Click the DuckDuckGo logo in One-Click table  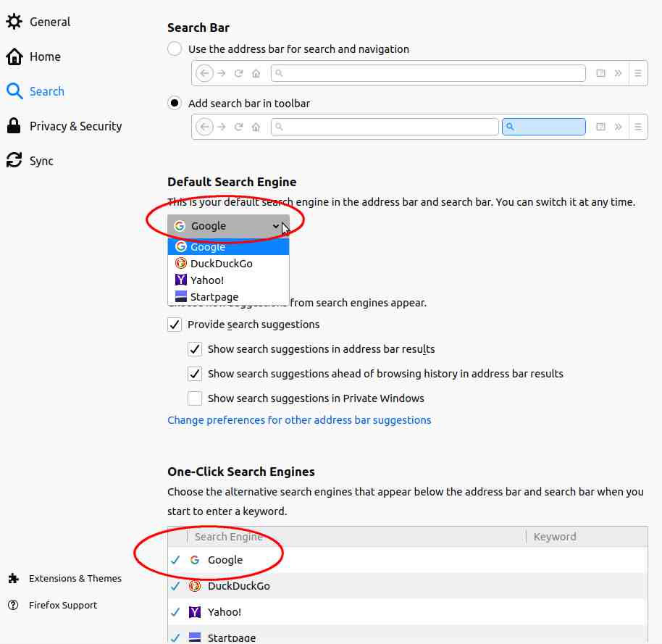195,586
